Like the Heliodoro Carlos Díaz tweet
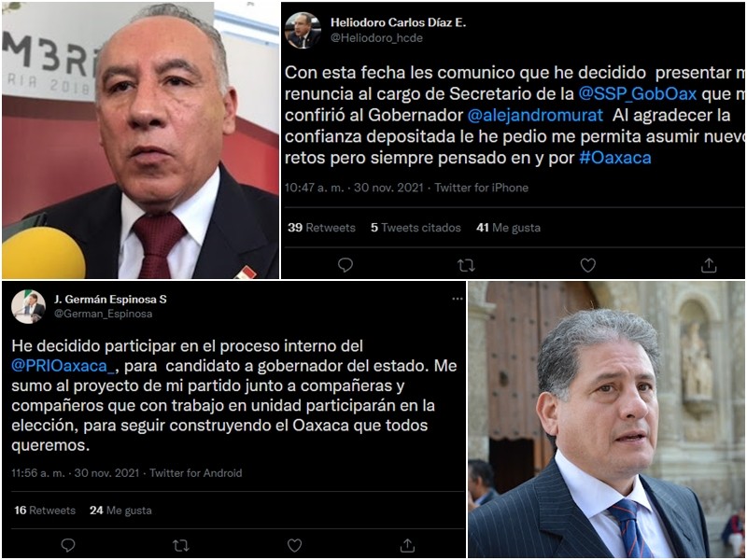This screenshot has height=560, width=747. [x=587, y=265]
